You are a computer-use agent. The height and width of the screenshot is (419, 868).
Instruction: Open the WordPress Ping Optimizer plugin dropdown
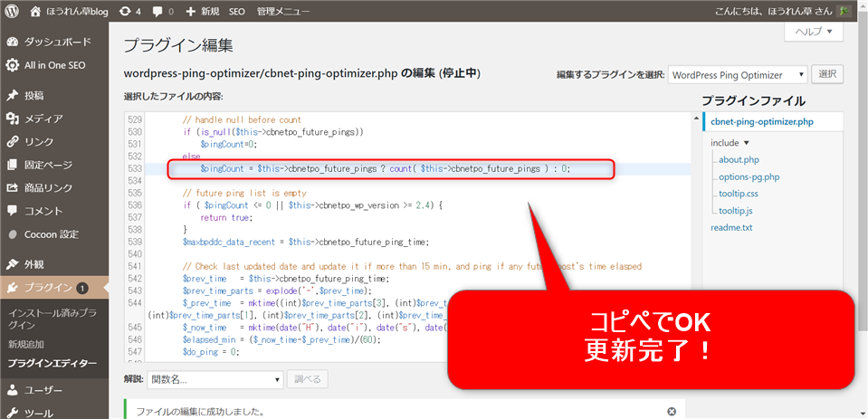(x=738, y=75)
